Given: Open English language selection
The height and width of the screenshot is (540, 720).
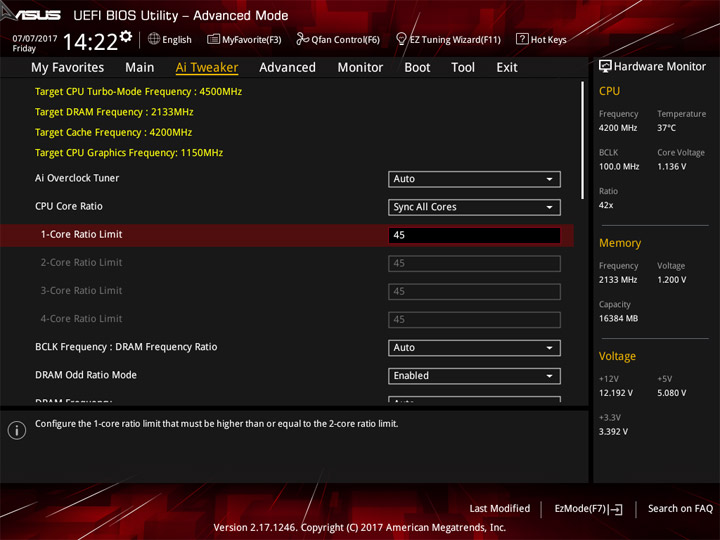Looking at the screenshot, I should tap(177, 39).
